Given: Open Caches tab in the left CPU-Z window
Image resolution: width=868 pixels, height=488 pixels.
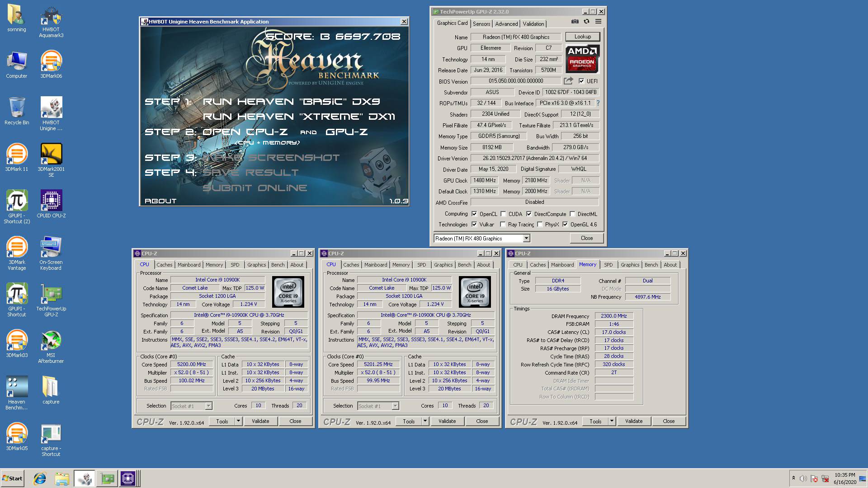Looking at the screenshot, I should 164,265.
